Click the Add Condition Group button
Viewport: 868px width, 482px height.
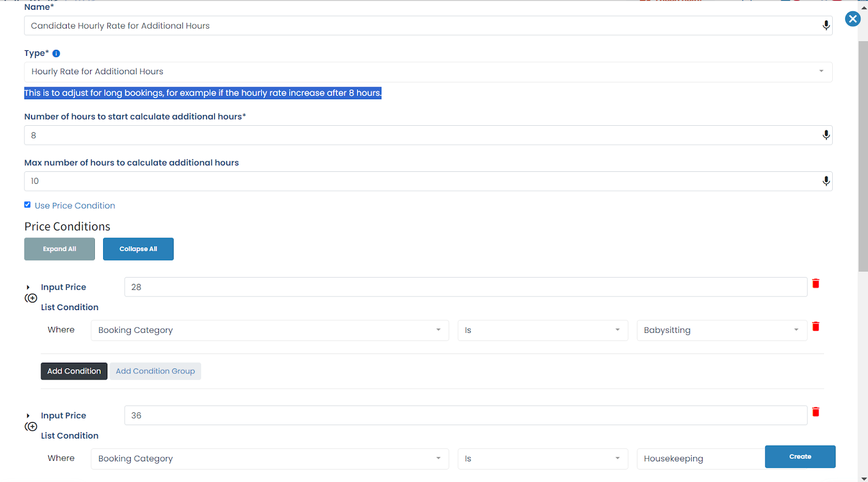coord(155,371)
